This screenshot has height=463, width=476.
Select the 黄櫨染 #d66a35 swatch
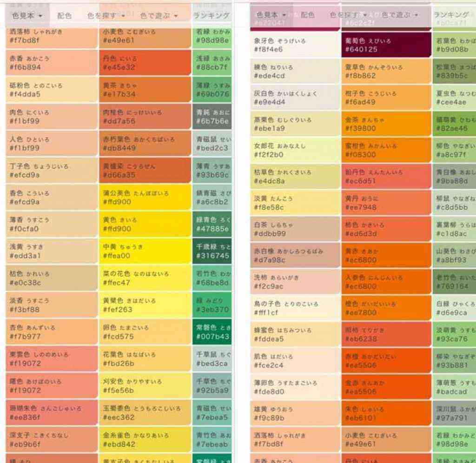[145, 171]
